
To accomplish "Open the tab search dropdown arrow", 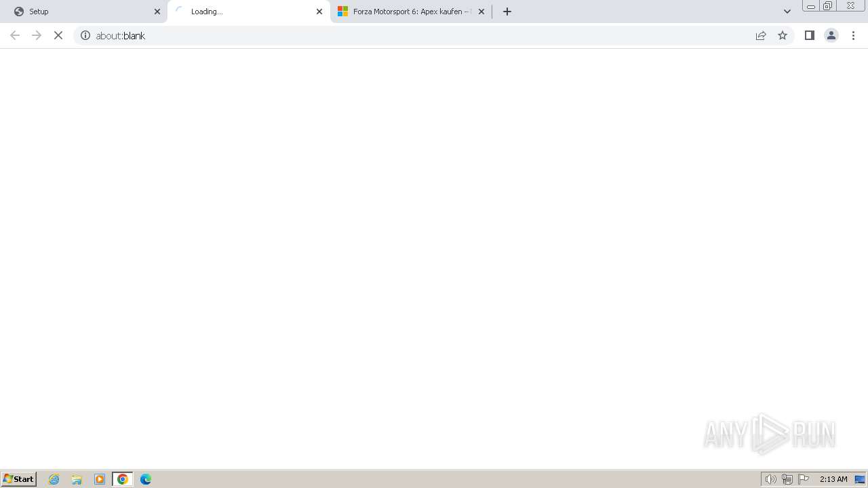I will (x=787, y=12).
